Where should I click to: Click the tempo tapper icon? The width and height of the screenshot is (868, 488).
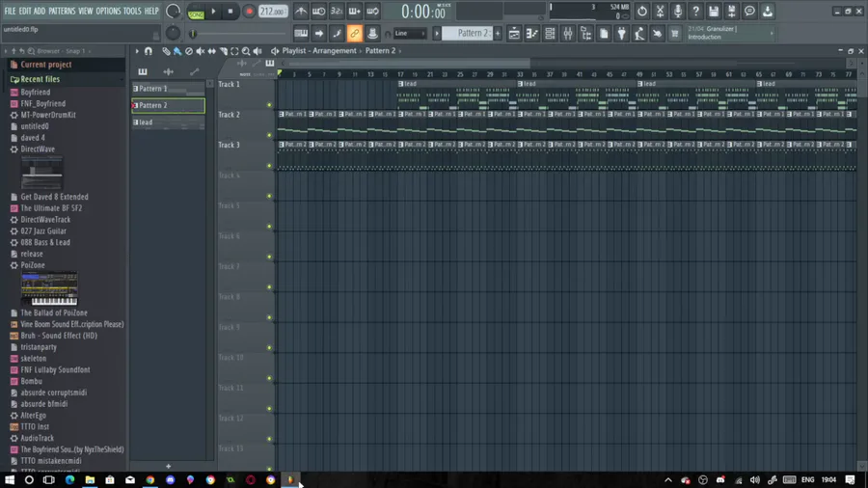click(x=638, y=33)
